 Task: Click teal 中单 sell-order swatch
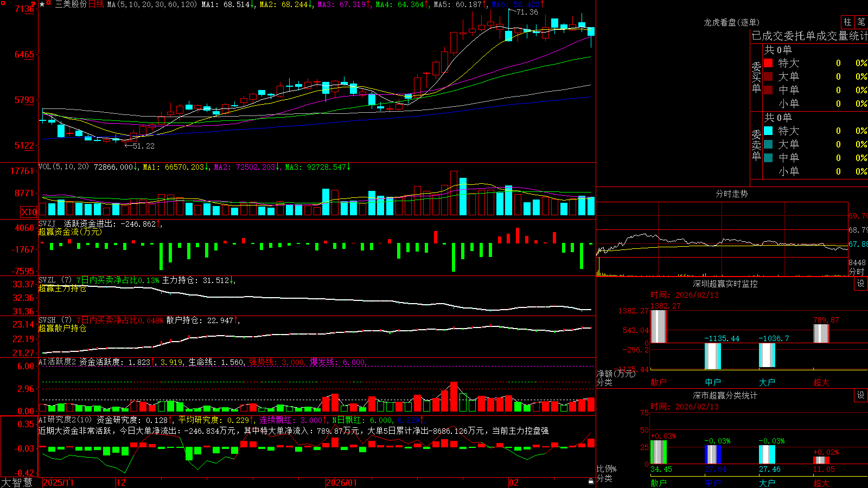(x=768, y=158)
